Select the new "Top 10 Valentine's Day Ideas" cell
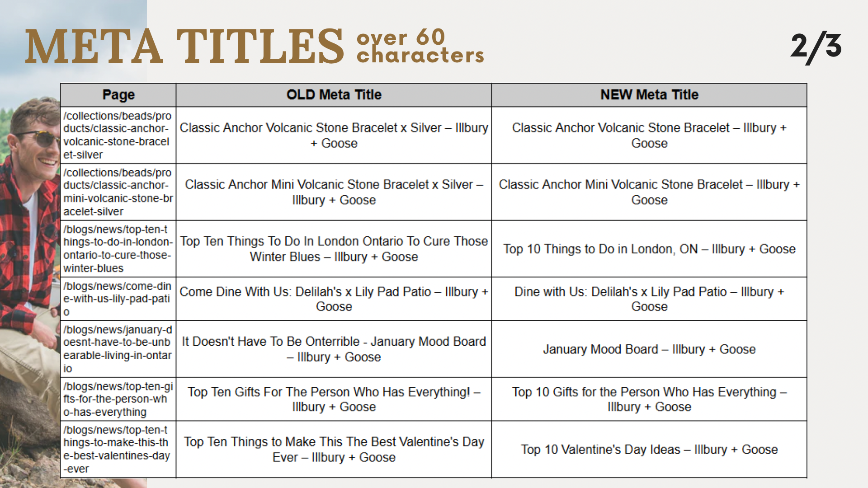Image resolution: width=868 pixels, height=488 pixels. click(x=649, y=450)
